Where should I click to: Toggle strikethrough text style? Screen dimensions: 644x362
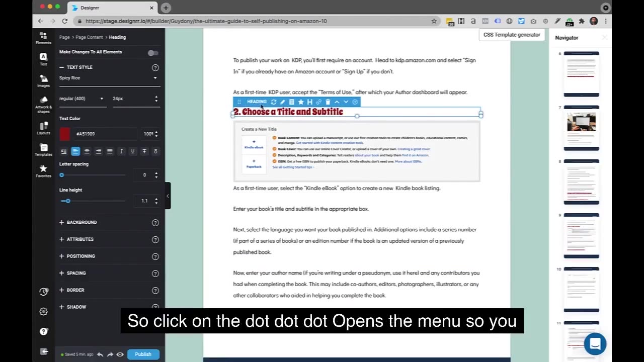click(144, 151)
